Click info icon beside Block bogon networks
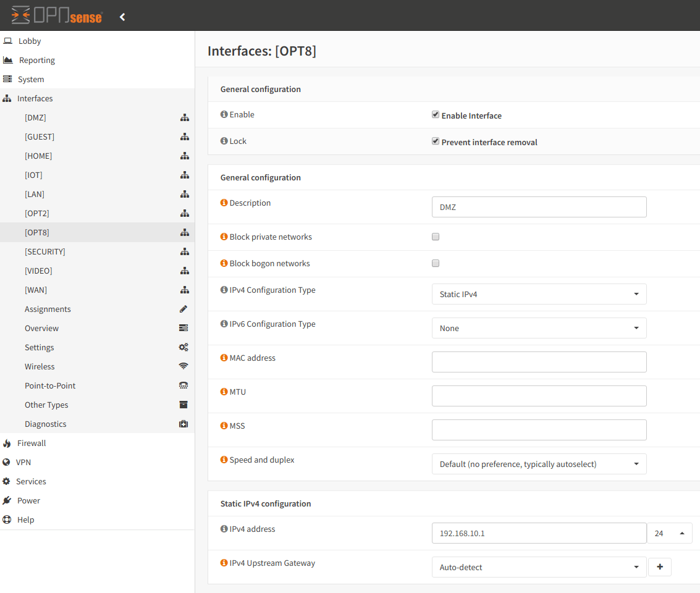This screenshot has height=593, width=700. (x=224, y=263)
